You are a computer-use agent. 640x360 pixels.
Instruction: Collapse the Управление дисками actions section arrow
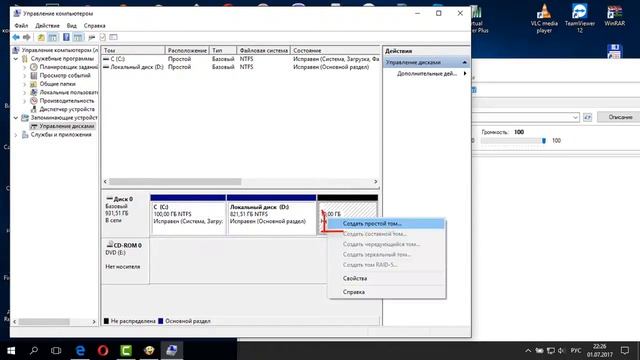pos(464,62)
